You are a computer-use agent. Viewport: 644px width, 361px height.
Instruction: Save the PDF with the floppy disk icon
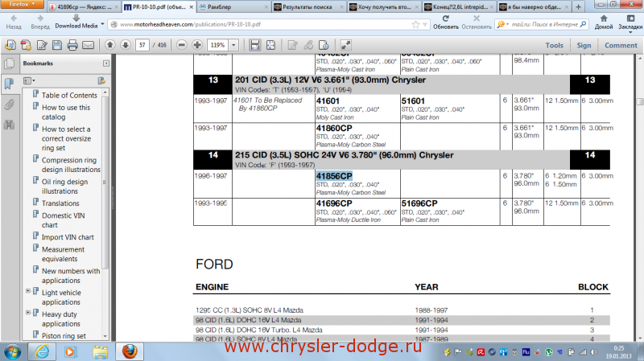(x=57, y=45)
